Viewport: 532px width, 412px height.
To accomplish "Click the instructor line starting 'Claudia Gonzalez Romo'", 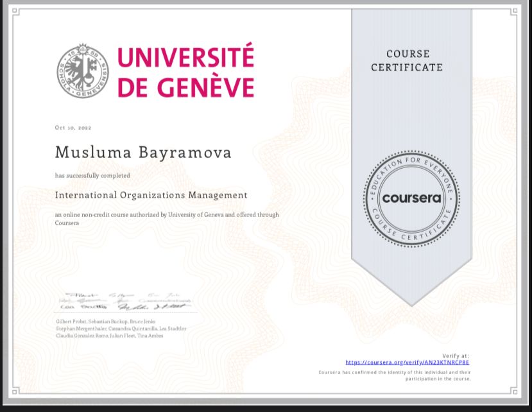I will (110, 336).
